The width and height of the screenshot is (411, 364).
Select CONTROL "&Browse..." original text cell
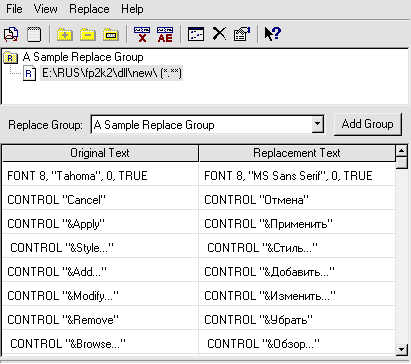[x=100, y=343]
